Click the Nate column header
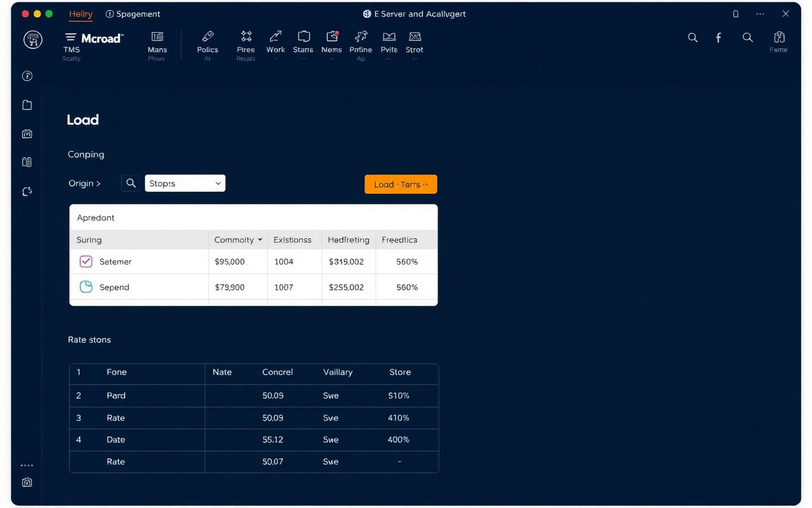Viewport: 812px width, 508px height. [x=222, y=372]
